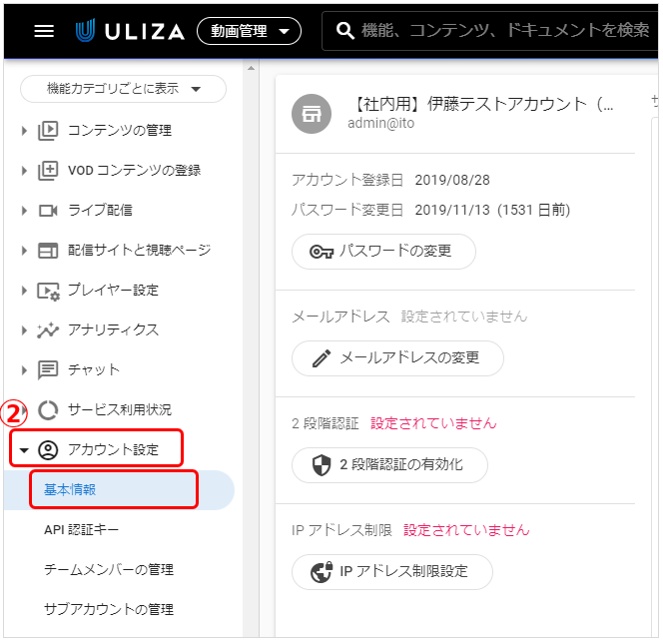Screen dimensions: 663x644
Task: Click the account store avatar icon
Action: 312,114
